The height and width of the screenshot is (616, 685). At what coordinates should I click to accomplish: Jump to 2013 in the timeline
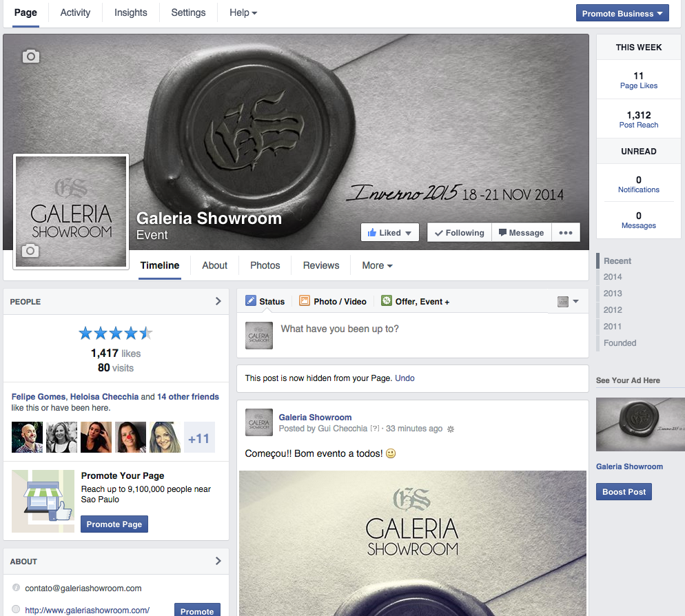pyautogui.click(x=613, y=294)
